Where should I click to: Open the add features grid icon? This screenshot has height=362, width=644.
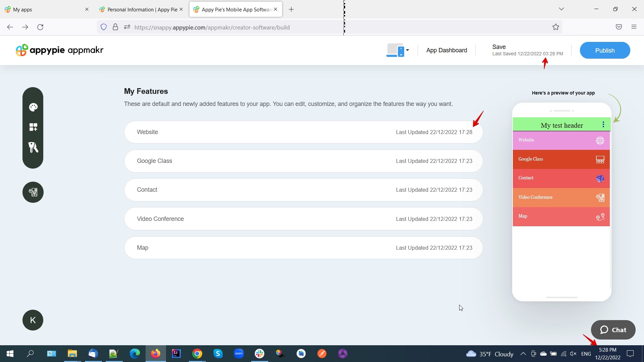[33, 127]
